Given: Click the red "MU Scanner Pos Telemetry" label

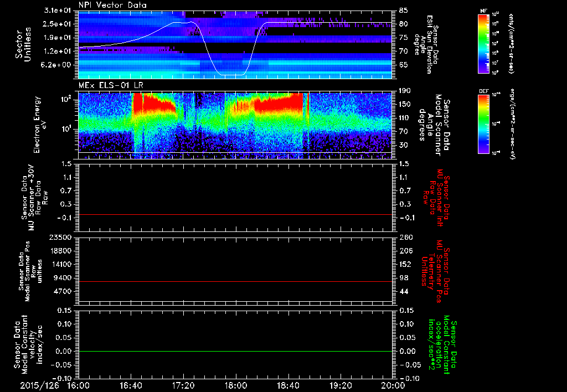Looking at the screenshot, I should [x=435, y=271].
